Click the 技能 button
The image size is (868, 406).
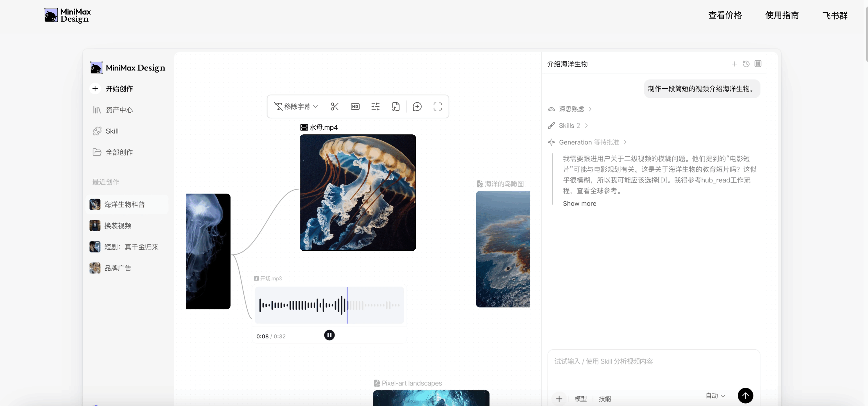[x=605, y=399]
